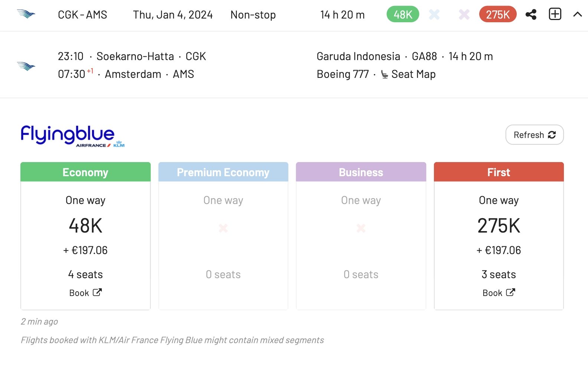Click the Refresh button

point(535,135)
